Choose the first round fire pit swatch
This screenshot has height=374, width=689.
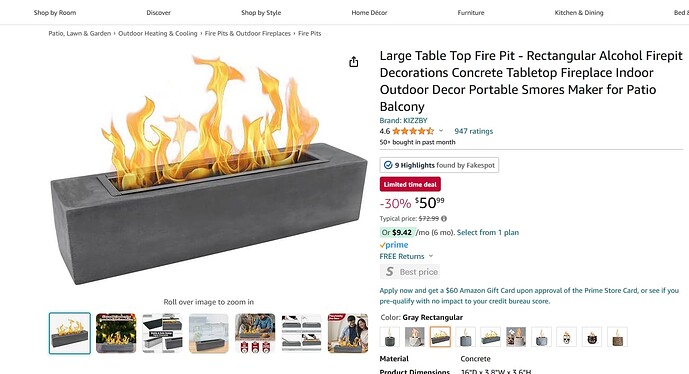(x=390, y=337)
